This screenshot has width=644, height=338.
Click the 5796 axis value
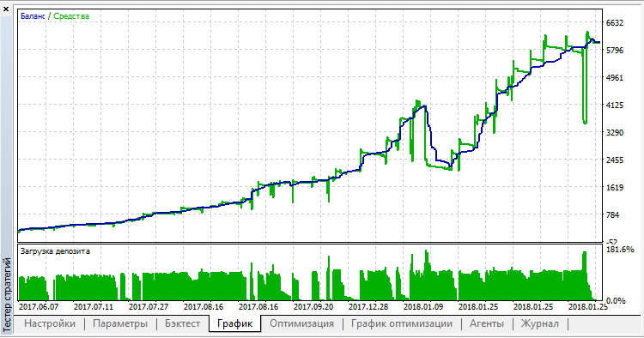click(x=615, y=51)
